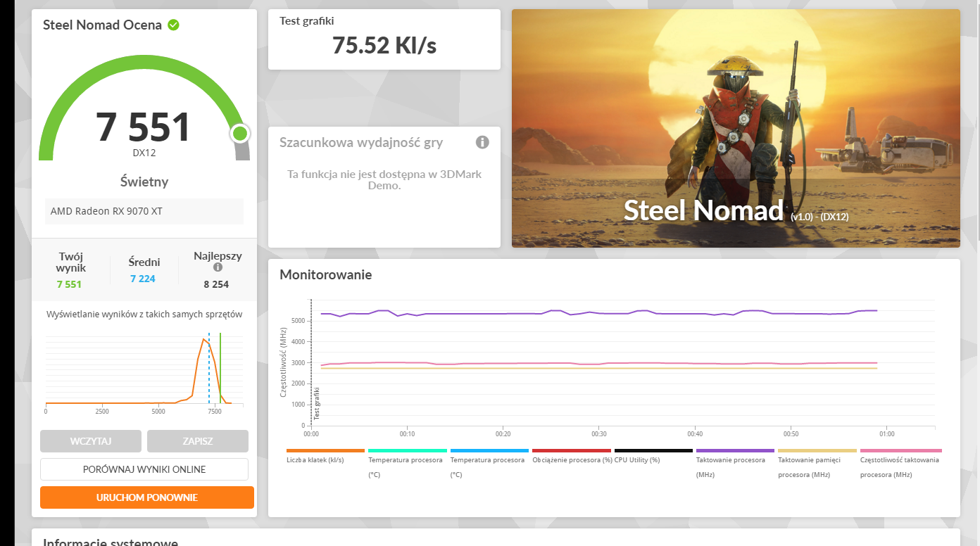
Task: Click the WCZYTAJ button
Action: tap(91, 441)
